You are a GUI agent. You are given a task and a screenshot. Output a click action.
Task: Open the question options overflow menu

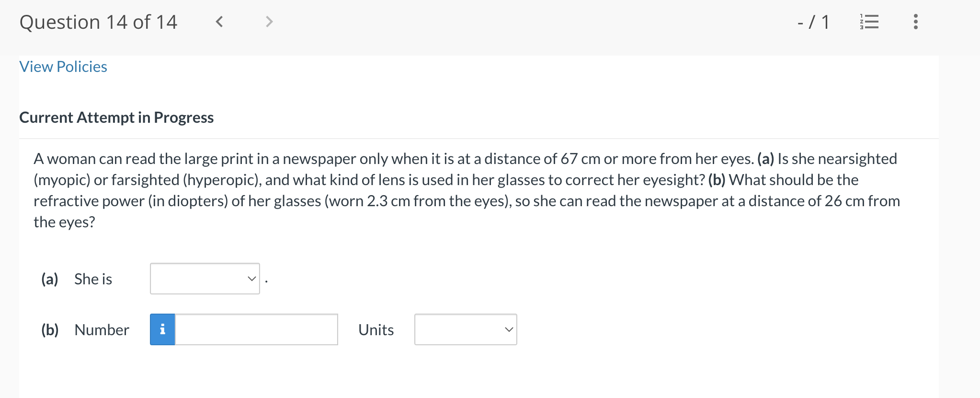(x=915, y=21)
